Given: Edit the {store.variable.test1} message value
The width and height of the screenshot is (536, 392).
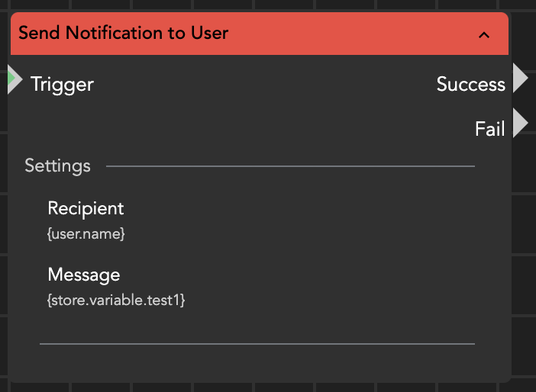Looking at the screenshot, I should click(x=116, y=300).
